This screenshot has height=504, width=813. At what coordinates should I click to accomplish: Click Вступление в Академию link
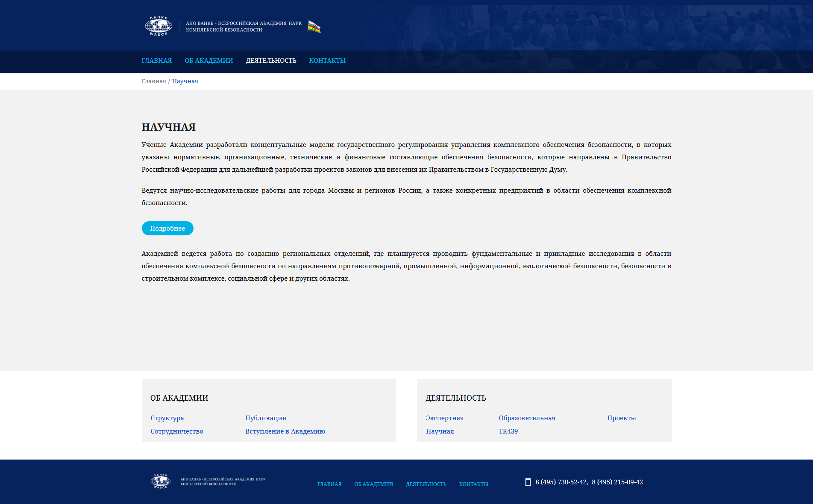[285, 431]
